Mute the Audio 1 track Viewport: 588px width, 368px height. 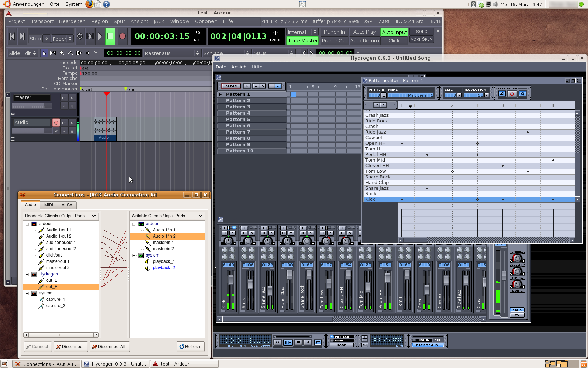(64, 122)
